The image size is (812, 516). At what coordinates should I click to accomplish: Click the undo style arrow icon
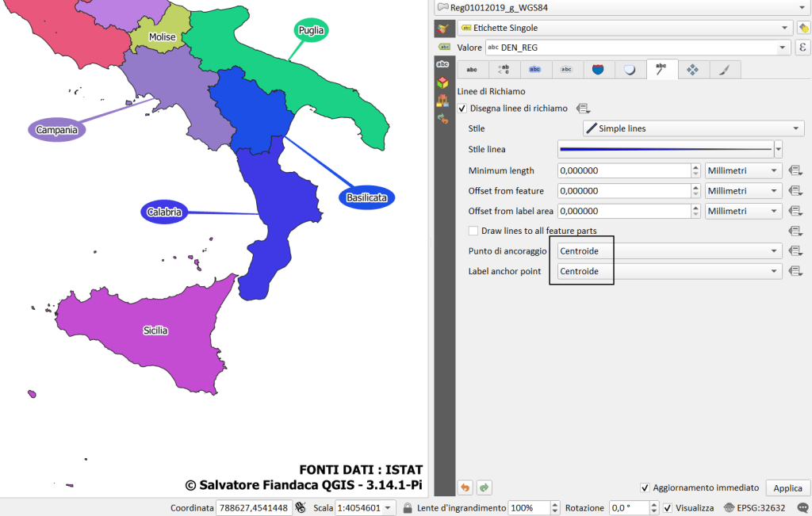tap(465, 487)
